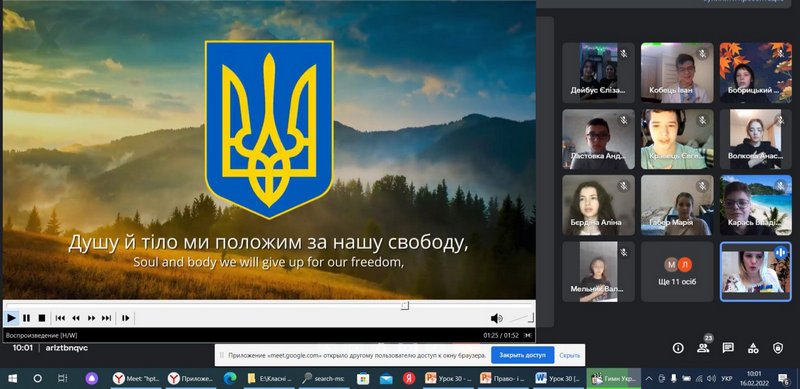Open Yandex red Я icon on taskbar

click(x=409, y=378)
